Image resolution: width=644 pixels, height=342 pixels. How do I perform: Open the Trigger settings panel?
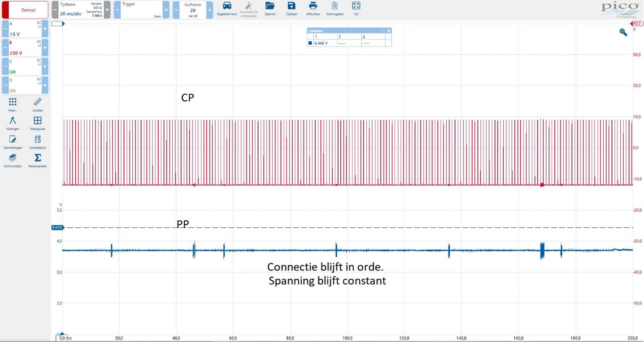pos(141,10)
